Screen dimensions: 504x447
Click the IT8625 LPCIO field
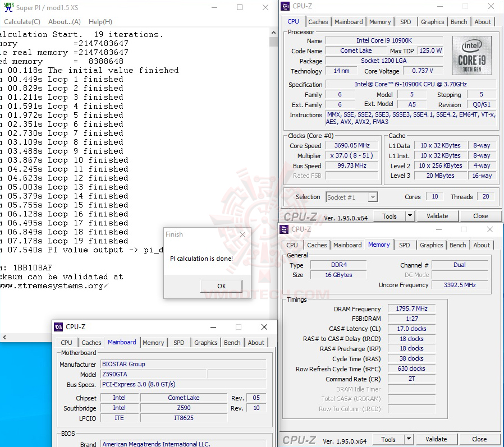(x=184, y=418)
